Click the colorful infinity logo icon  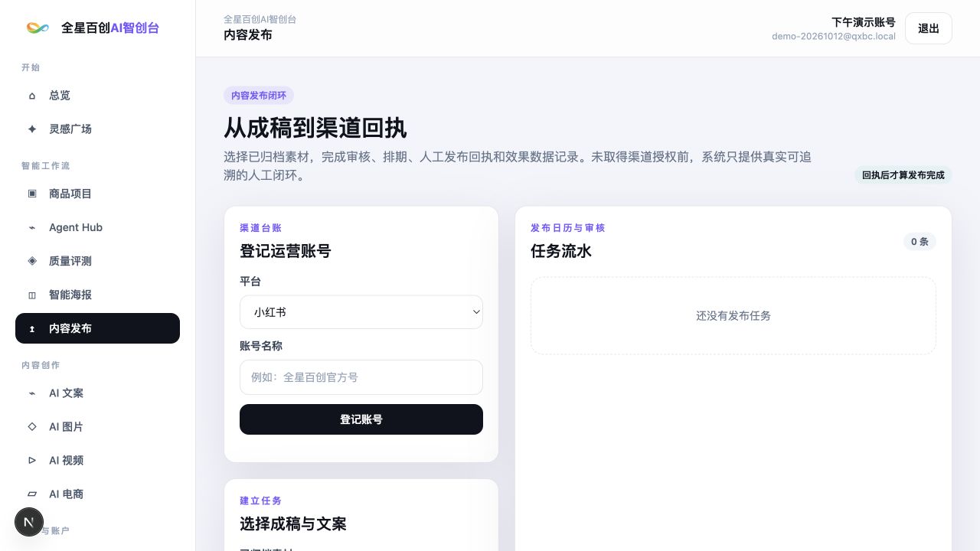[x=38, y=28]
